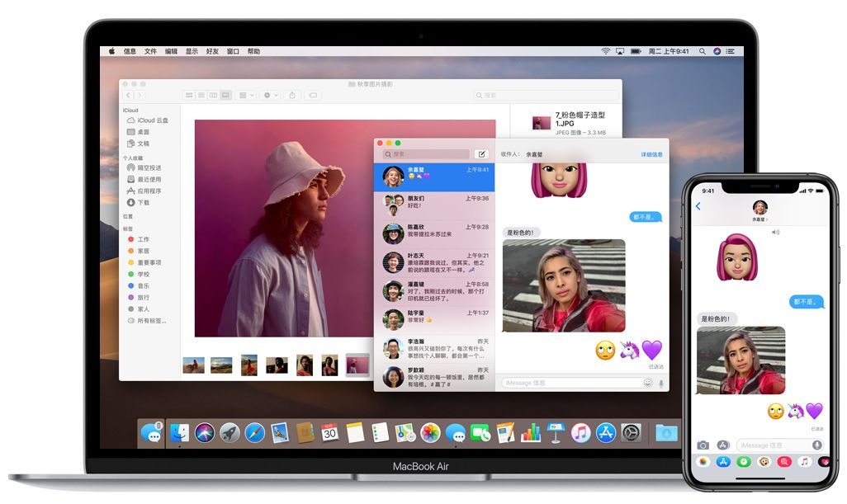Launch FaceTime from the Dock

[480, 432]
